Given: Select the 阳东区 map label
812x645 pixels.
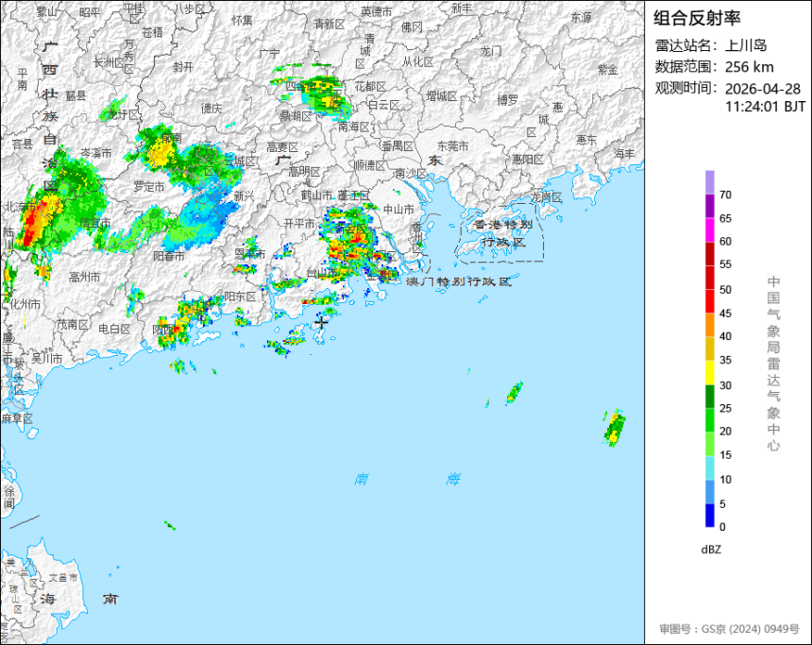Looking at the screenshot, I should 240,296.
